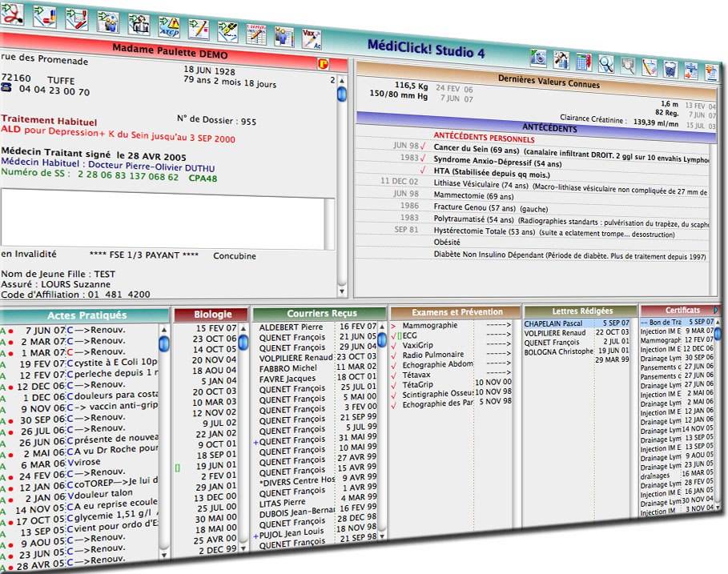Click the Madame Paulette DEMO title bar

tap(173, 51)
